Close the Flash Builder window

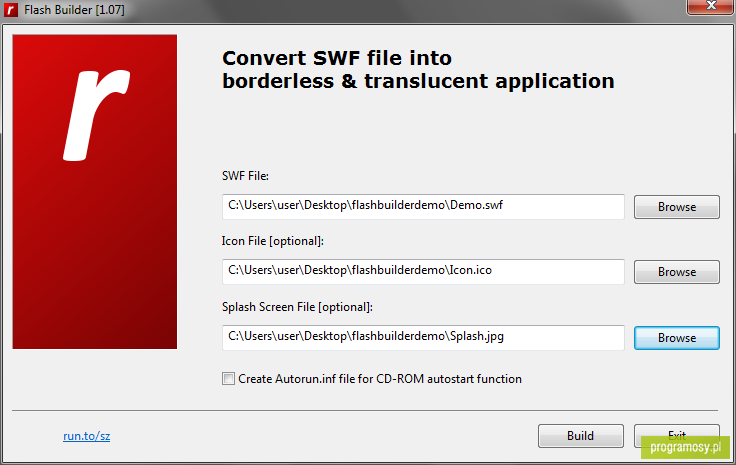coord(711,7)
